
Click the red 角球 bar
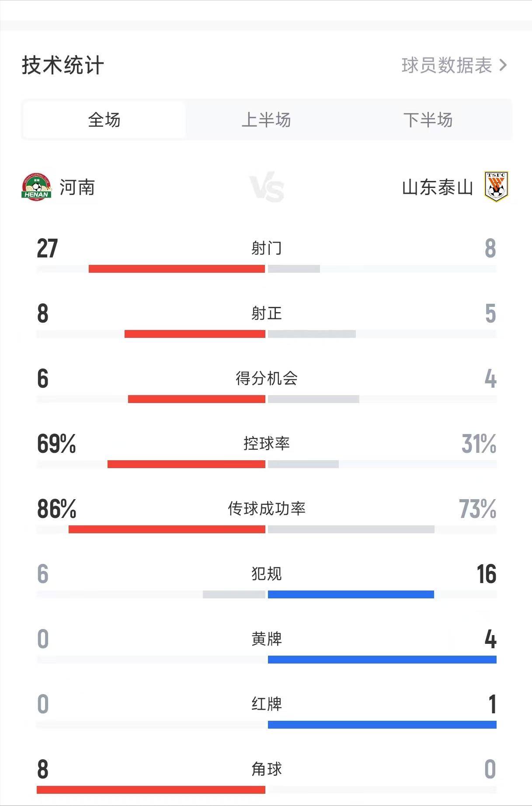coord(151,790)
